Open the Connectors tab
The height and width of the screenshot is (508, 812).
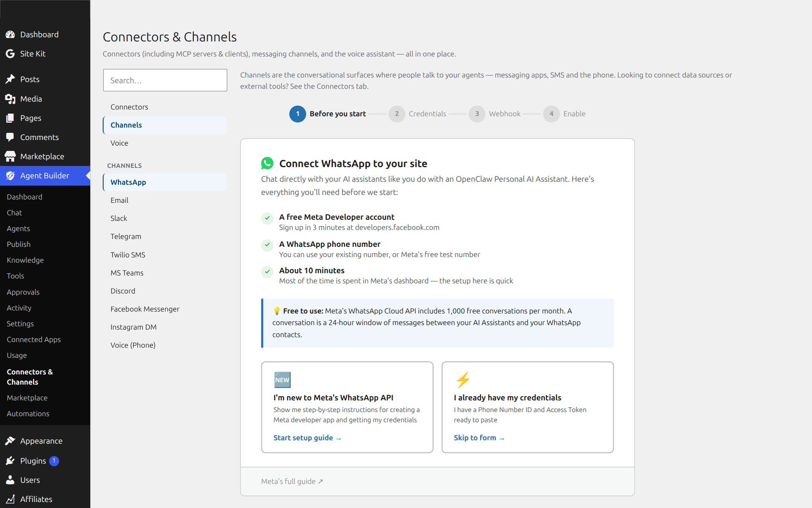point(165,107)
